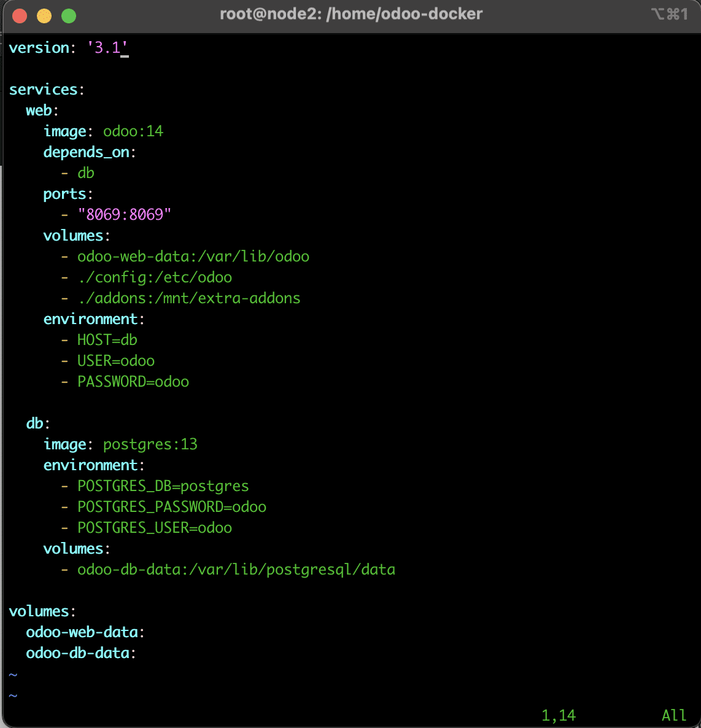Click the db: service key

click(35, 423)
